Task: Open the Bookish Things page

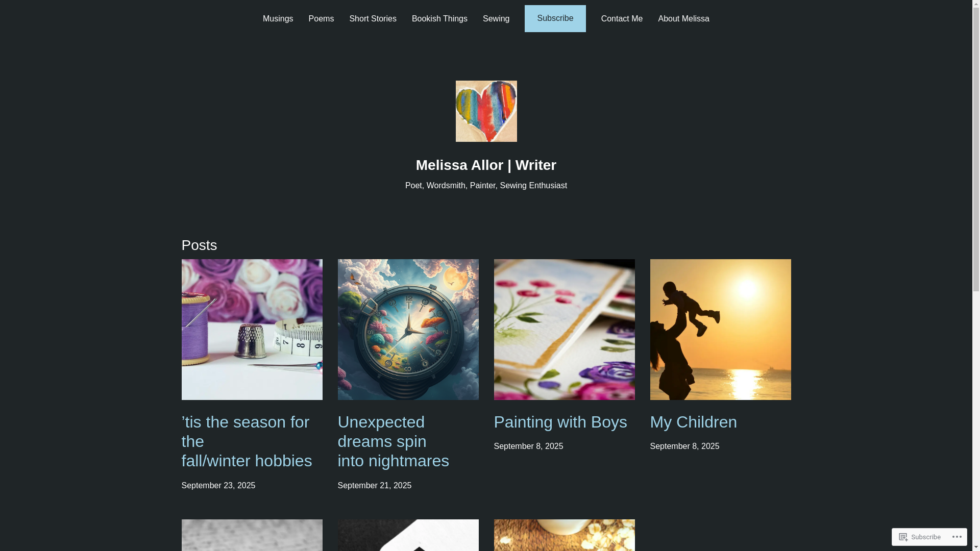Action: pos(439,18)
